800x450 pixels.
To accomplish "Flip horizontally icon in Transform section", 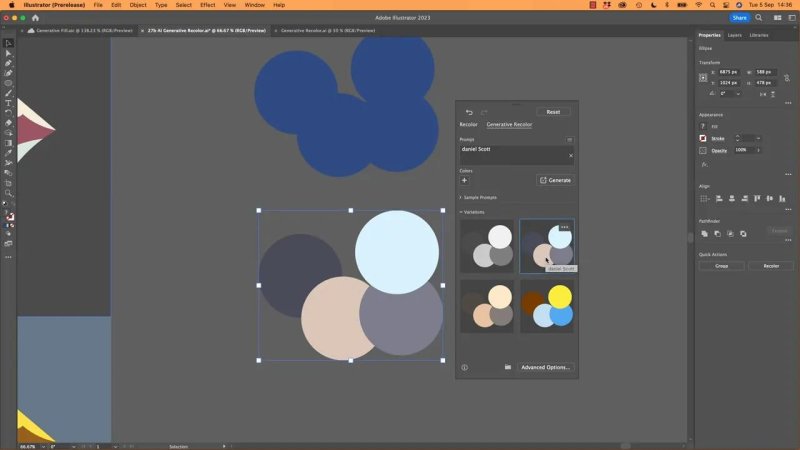I will click(x=763, y=94).
